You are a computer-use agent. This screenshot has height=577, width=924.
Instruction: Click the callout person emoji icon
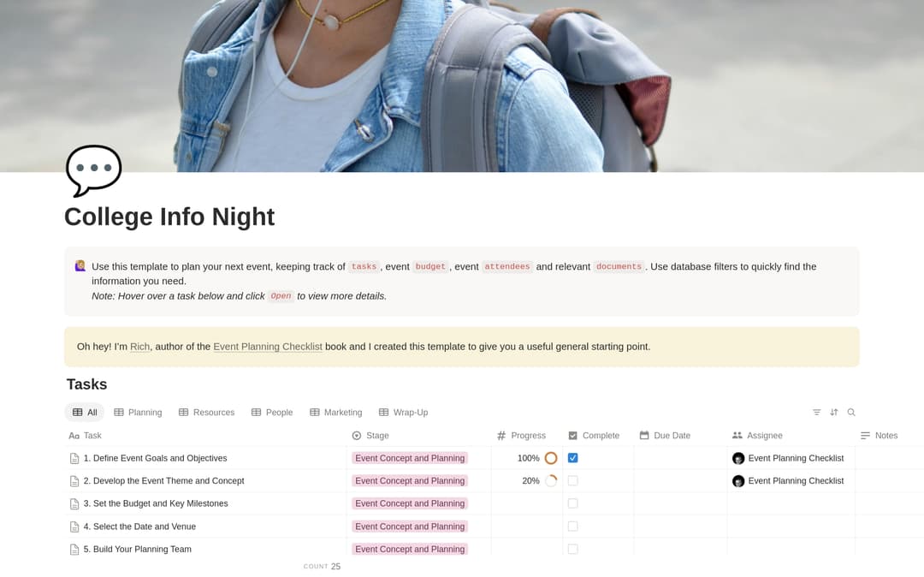pyautogui.click(x=80, y=266)
